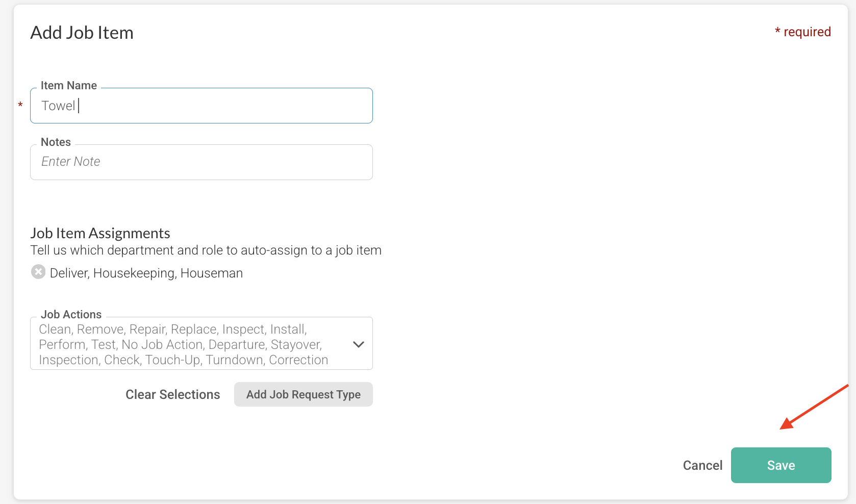Click the department and role auto-assign description
856x504 pixels.
[206, 250]
